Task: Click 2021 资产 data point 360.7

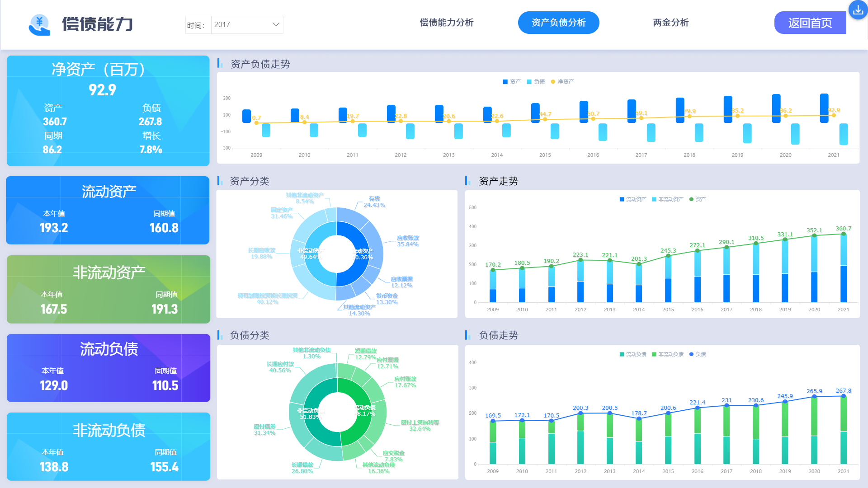Action: [x=843, y=234]
